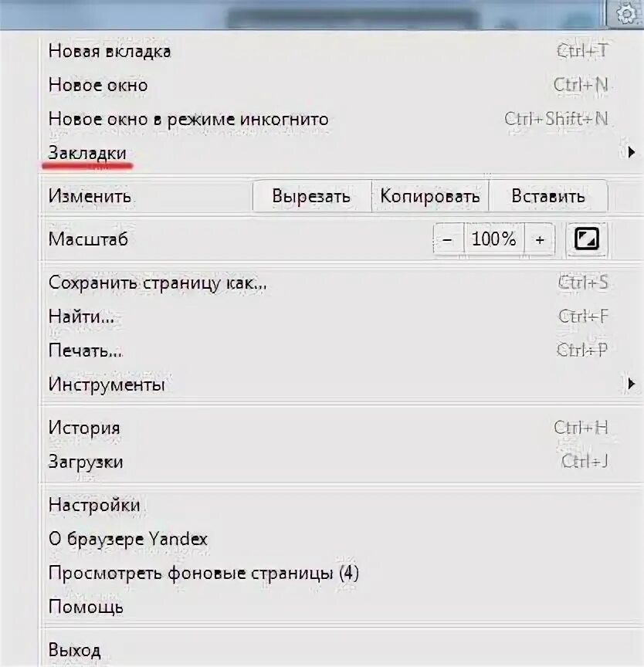Select Печать... menu item

pyautogui.click(x=341, y=350)
